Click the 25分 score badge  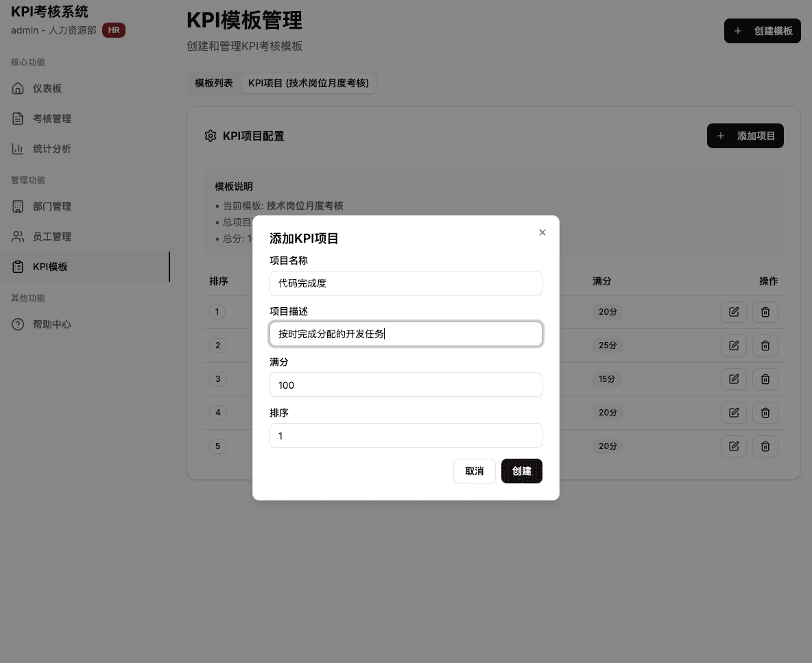point(608,346)
